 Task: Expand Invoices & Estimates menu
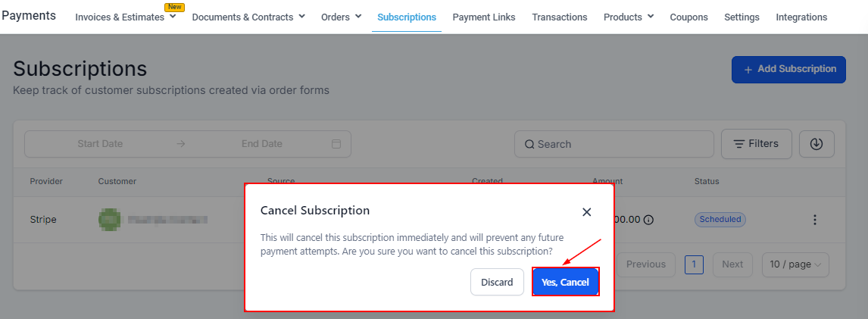click(x=126, y=17)
